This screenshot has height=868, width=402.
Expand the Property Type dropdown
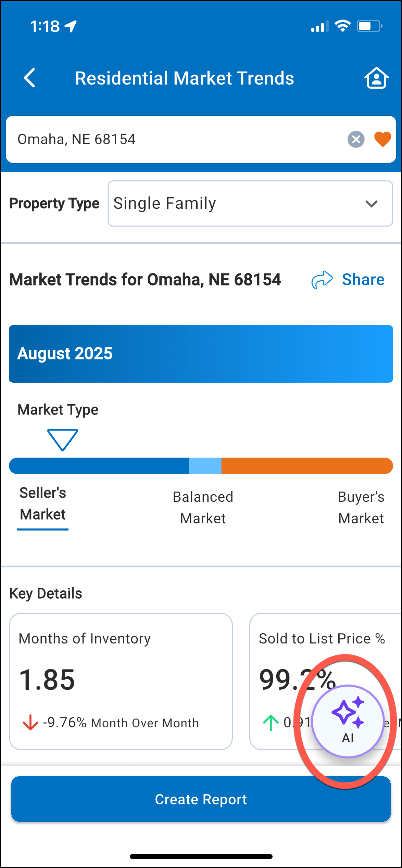(x=250, y=203)
